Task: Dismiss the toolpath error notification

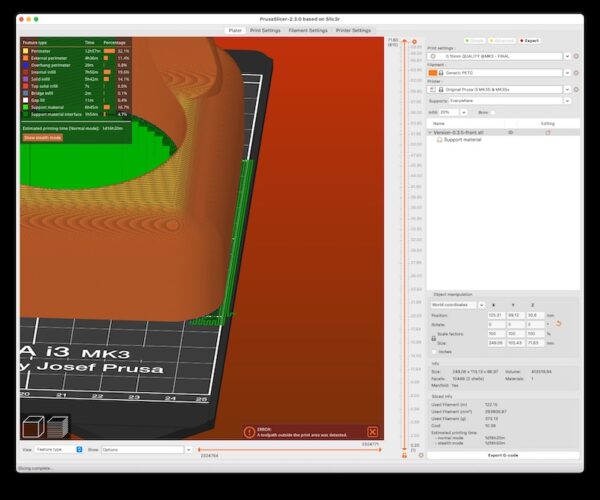Action: pyautogui.click(x=372, y=432)
